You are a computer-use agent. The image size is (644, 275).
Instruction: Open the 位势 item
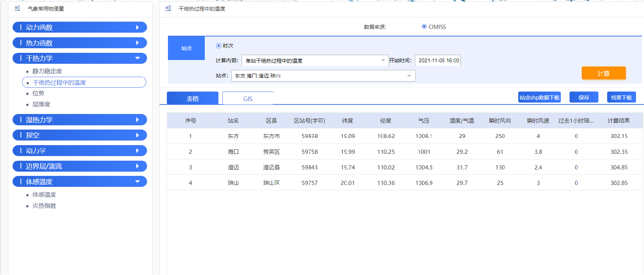pyautogui.click(x=38, y=93)
